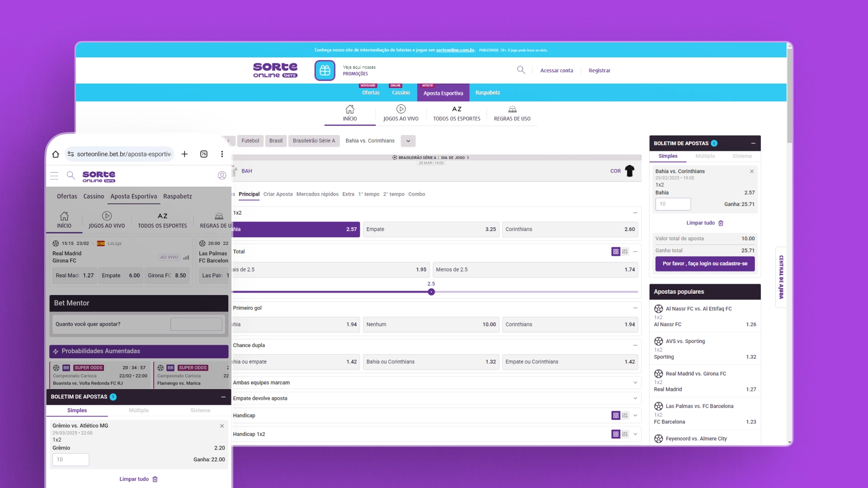Screen dimensions: 868x488
Task: Open the mobile browser three-dot menu
Action: coord(222,154)
